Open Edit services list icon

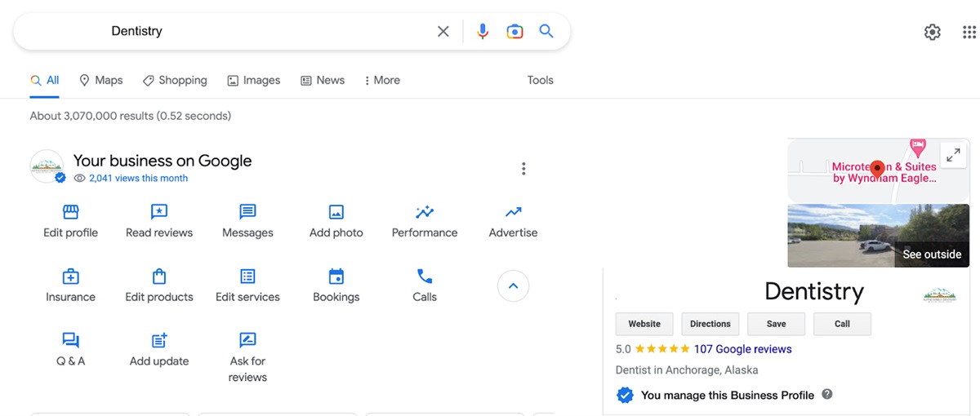(x=247, y=277)
